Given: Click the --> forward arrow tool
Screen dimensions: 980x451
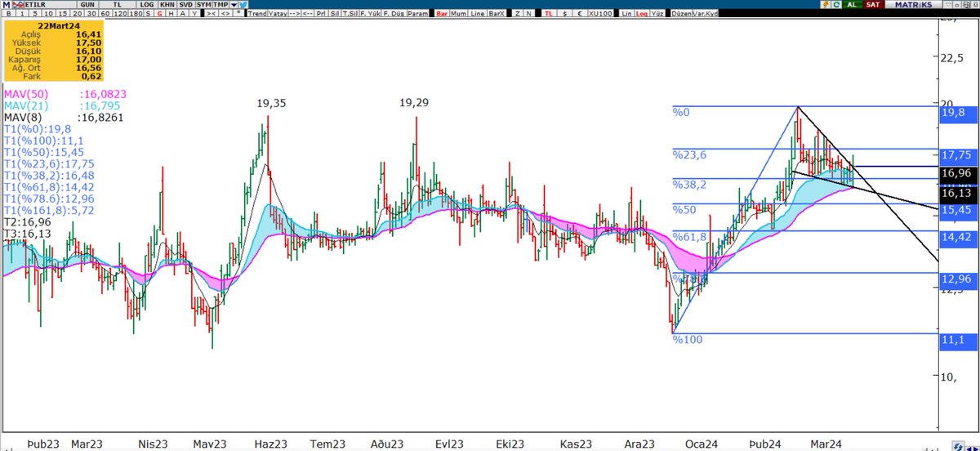Looking at the screenshot, I should pyautogui.click(x=295, y=14).
